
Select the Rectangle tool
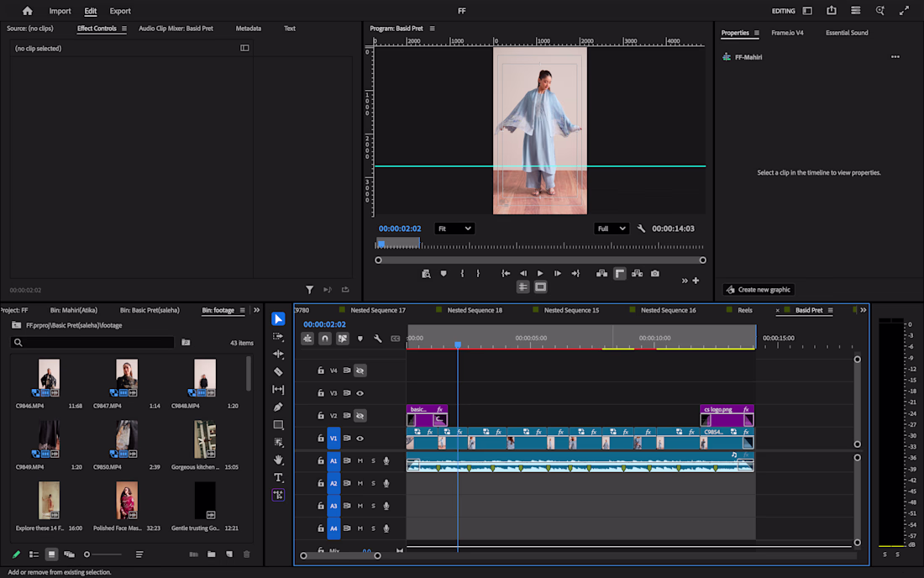tap(278, 425)
